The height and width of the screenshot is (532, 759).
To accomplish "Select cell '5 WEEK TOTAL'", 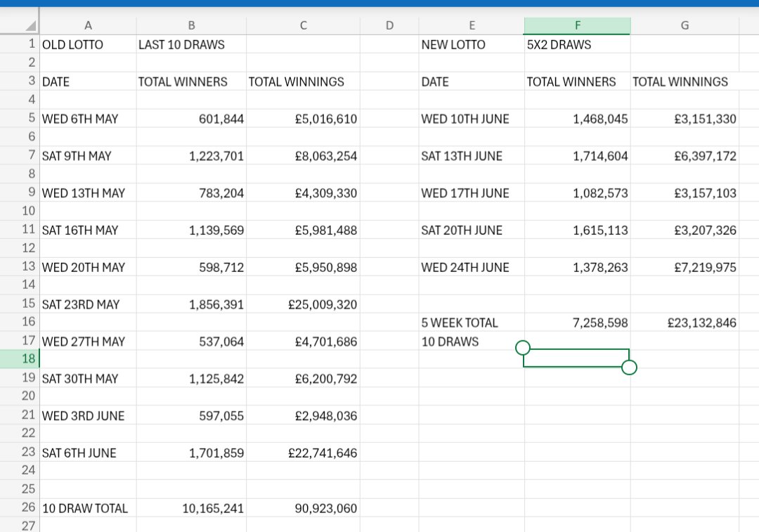I will pos(472,323).
